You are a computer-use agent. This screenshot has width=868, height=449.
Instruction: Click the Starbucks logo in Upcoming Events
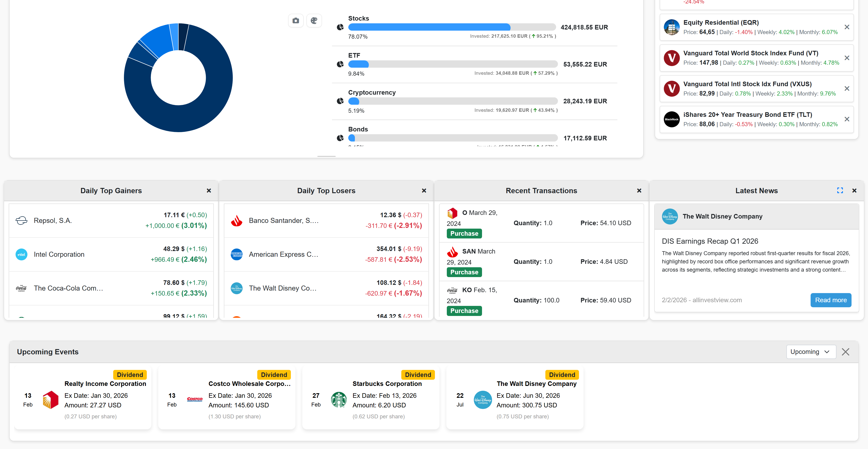coord(339,400)
